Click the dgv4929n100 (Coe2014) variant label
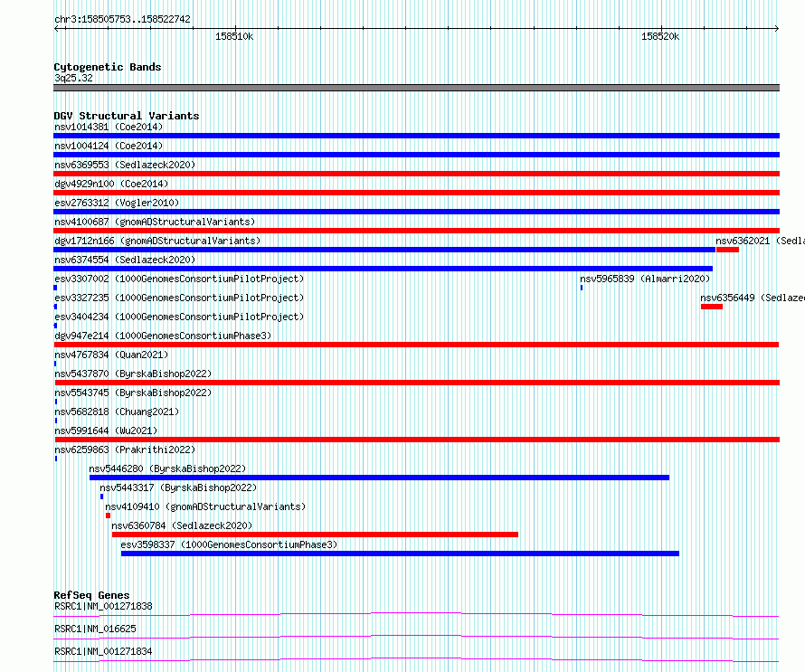This screenshot has width=805, height=672. [111, 184]
